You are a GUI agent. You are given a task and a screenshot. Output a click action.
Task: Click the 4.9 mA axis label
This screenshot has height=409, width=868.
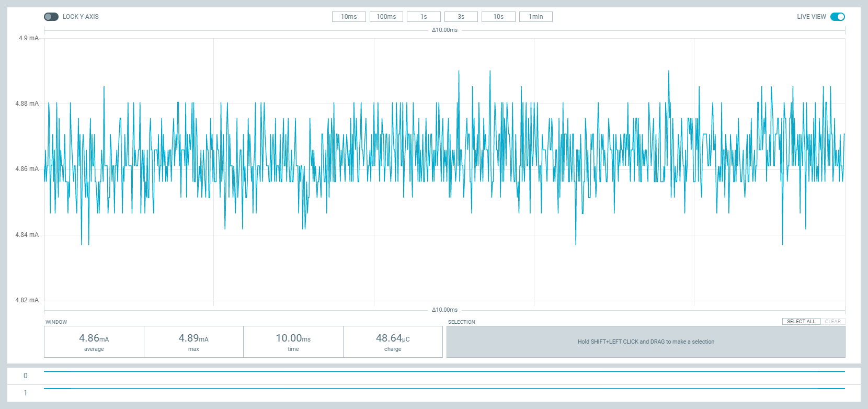click(x=29, y=38)
